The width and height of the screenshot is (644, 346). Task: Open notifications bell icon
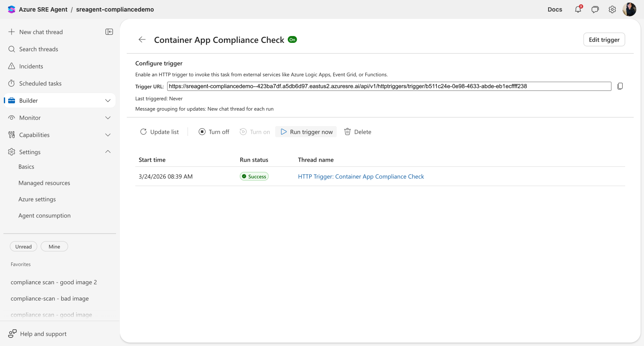[578, 9]
